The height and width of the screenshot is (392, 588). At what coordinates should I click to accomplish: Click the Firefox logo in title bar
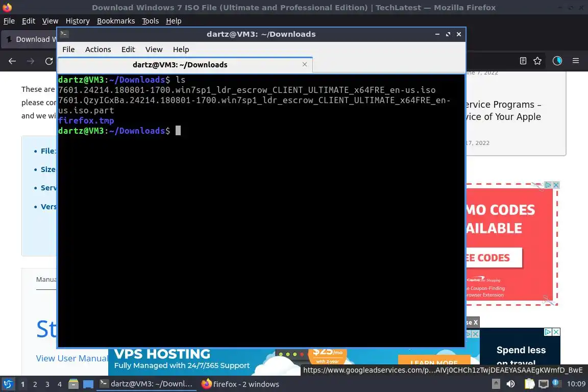point(7,7)
